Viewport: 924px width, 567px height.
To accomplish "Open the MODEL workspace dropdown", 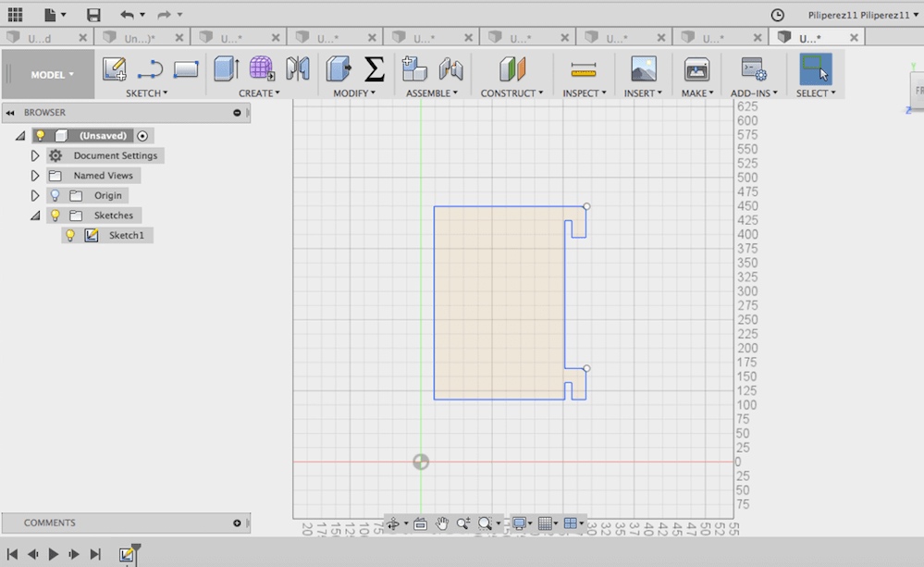I will 52,75.
